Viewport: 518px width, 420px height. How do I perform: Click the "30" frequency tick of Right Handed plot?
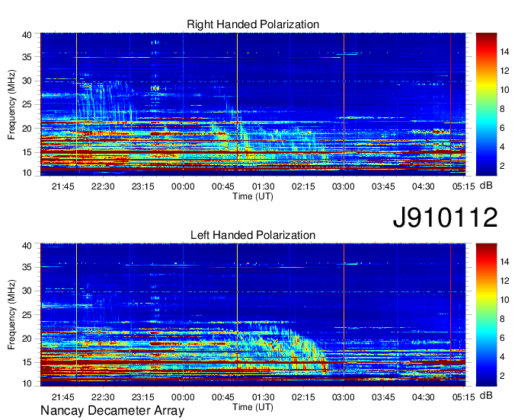point(27,81)
